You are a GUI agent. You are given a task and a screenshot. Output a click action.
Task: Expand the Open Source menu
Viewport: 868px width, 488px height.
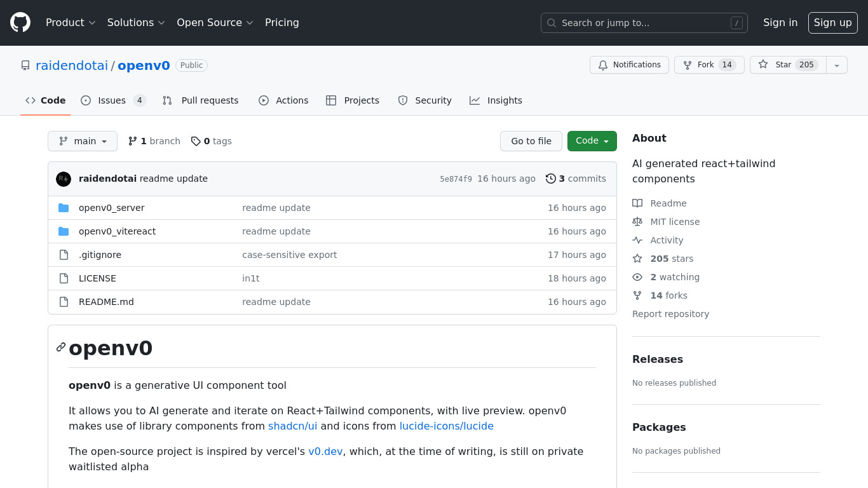(215, 23)
